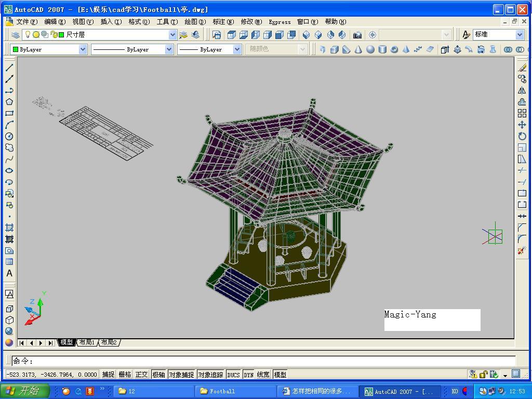Viewport: 532px width, 399px height.
Task: Click the coordinate readout in status bar
Action: pyautogui.click(x=52, y=375)
